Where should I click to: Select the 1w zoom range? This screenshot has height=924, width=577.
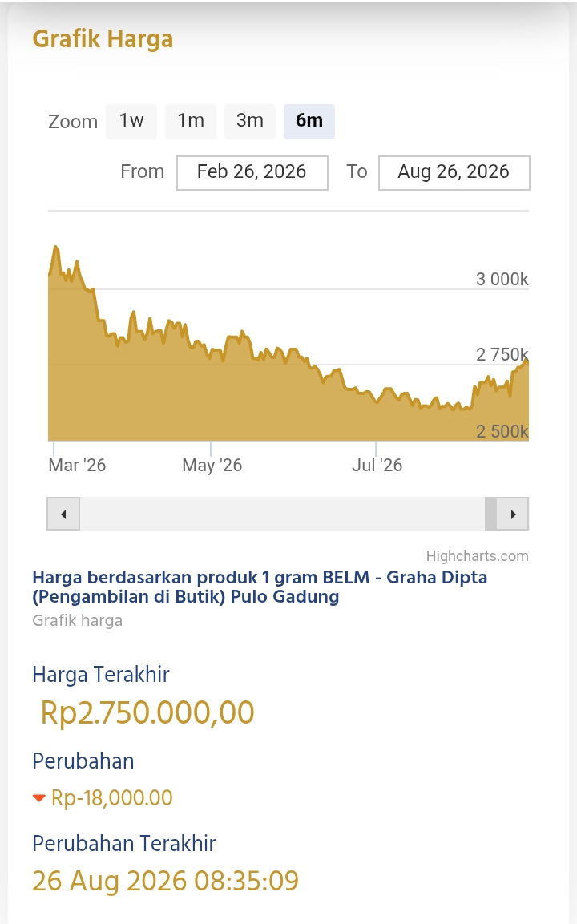click(131, 121)
